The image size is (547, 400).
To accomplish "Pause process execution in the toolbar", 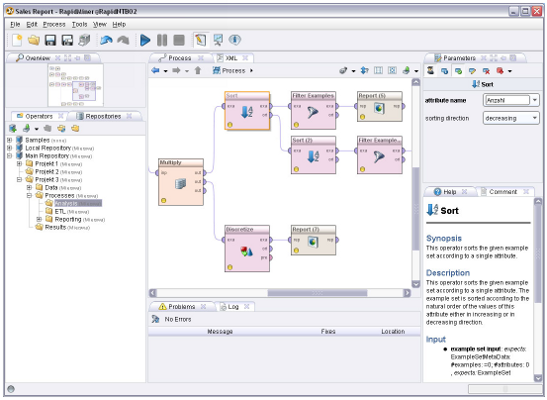I will click(x=162, y=40).
